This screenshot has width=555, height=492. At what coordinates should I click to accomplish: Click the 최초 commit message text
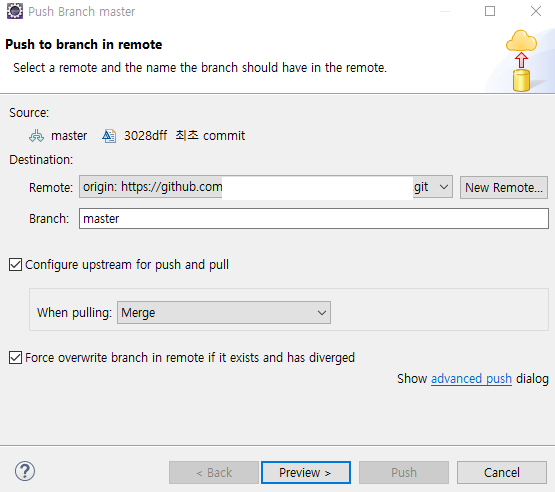pos(210,136)
